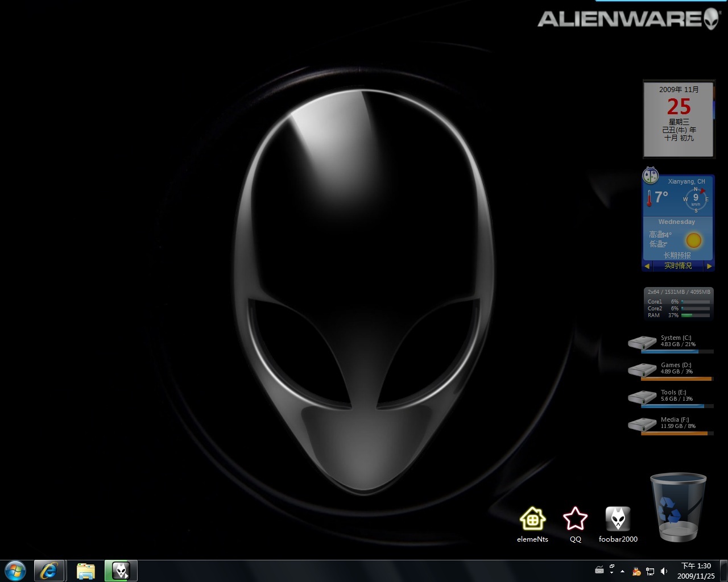The image size is (728, 582).
Task: Click the sun forecast icon
Action: pos(693,240)
